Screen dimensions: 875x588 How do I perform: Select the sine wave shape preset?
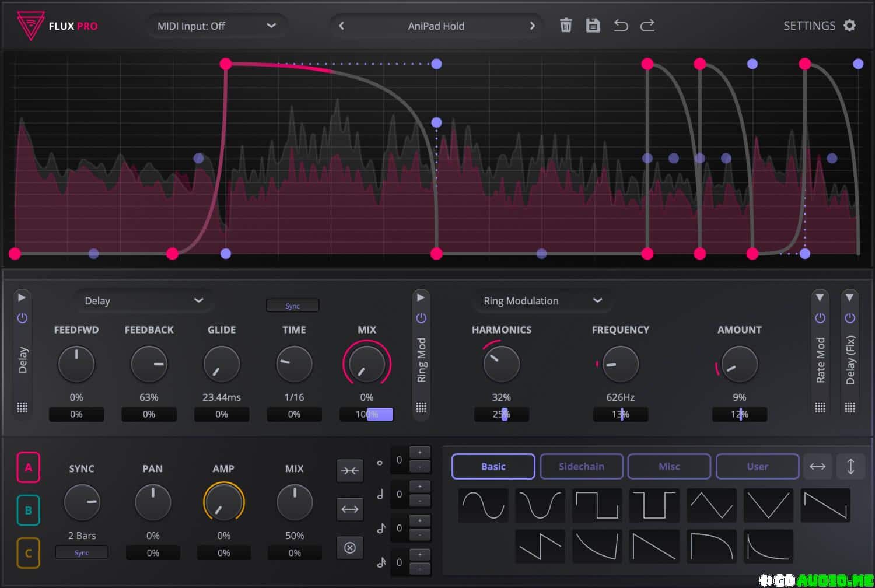[483, 505]
